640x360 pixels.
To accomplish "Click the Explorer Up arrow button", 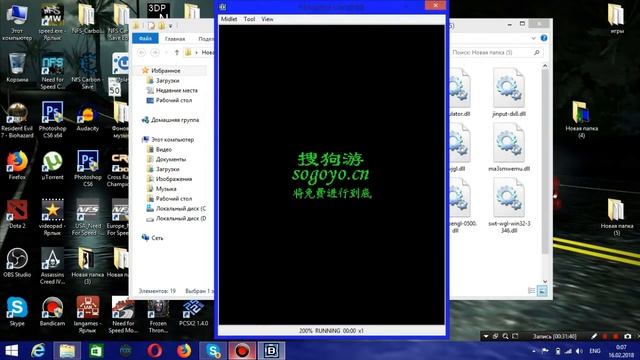I will (x=177, y=52).
